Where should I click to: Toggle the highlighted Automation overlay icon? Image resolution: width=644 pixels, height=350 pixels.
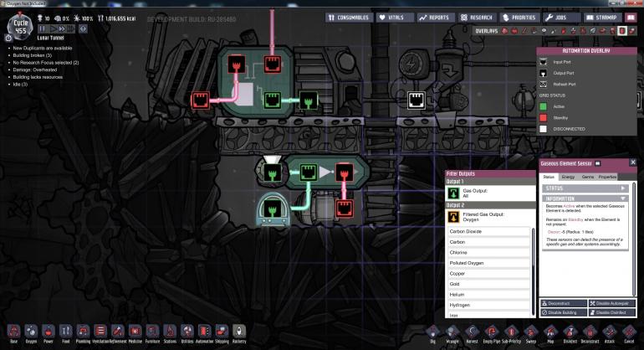coord(621,31)
